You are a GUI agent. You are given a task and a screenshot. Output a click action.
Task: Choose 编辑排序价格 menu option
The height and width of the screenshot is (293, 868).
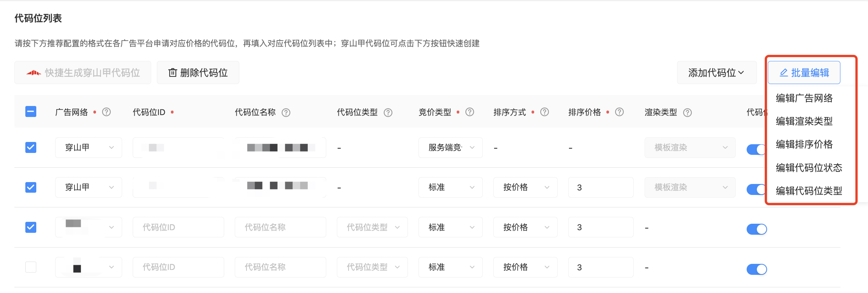(x=804, y=145)
